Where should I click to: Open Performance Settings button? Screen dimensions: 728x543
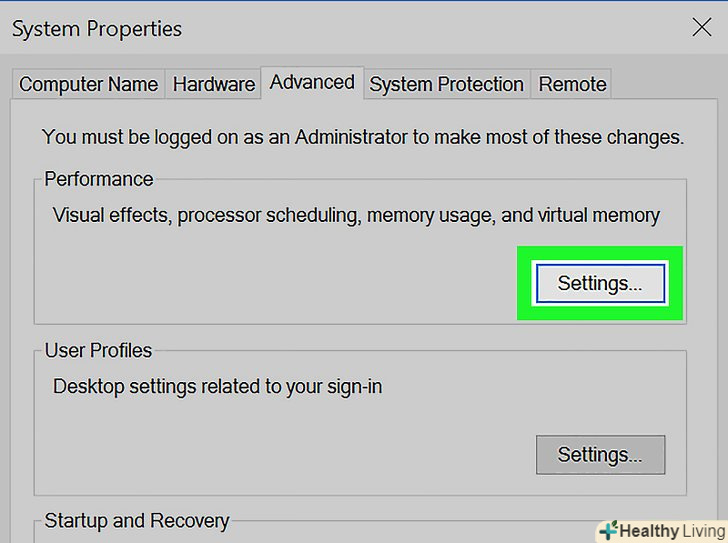[x=599, y=283]
